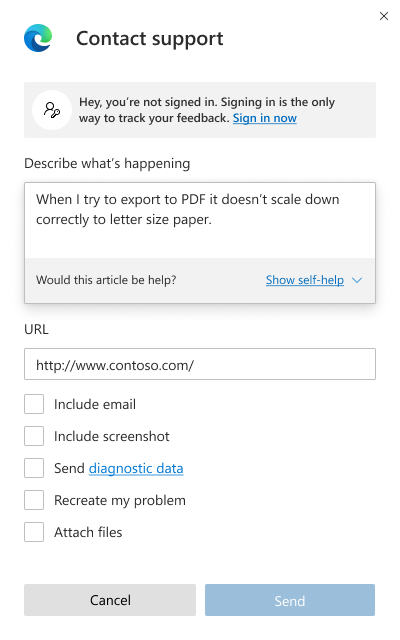This screenshot has height=640, width=400.
Task: Click the Microsoft Edge logo
Action: [x=38, y=38]
